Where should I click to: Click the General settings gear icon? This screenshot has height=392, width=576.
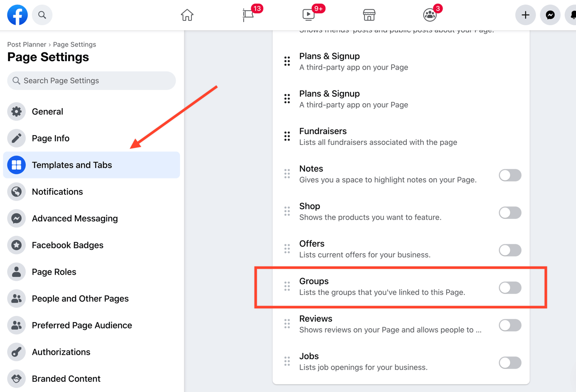pyautogui.click(x=16, y=111)
